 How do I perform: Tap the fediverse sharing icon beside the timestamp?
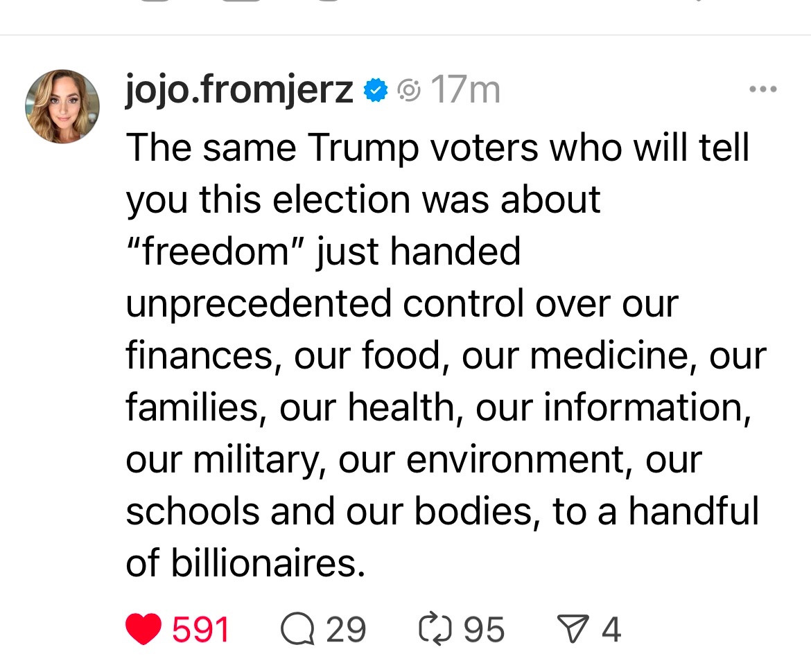410,90
